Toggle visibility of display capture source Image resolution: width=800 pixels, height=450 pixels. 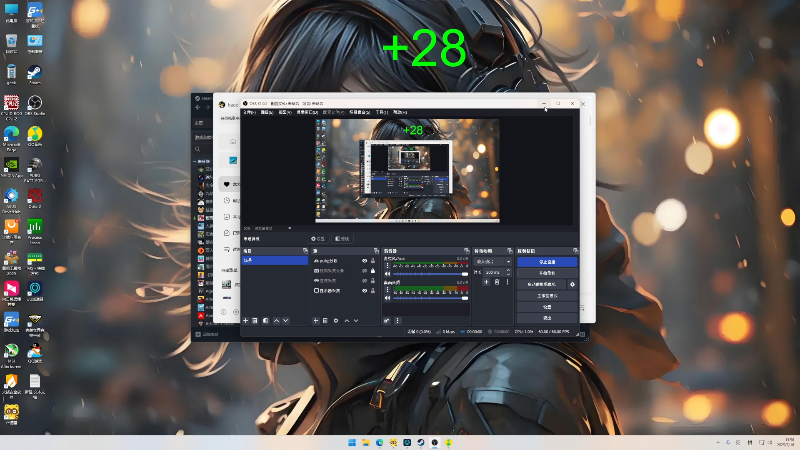tap(364, 290)
